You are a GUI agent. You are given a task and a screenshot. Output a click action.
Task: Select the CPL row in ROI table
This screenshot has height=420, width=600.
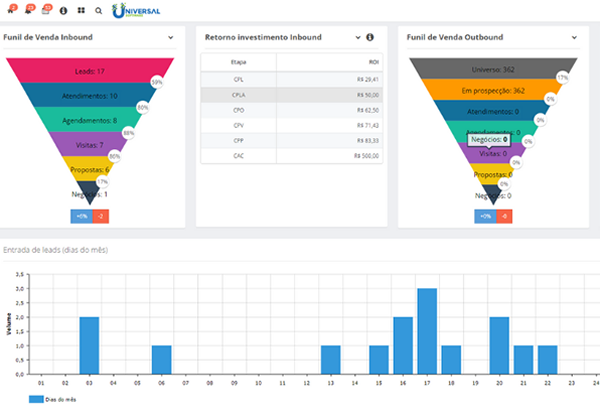(292, 79)
